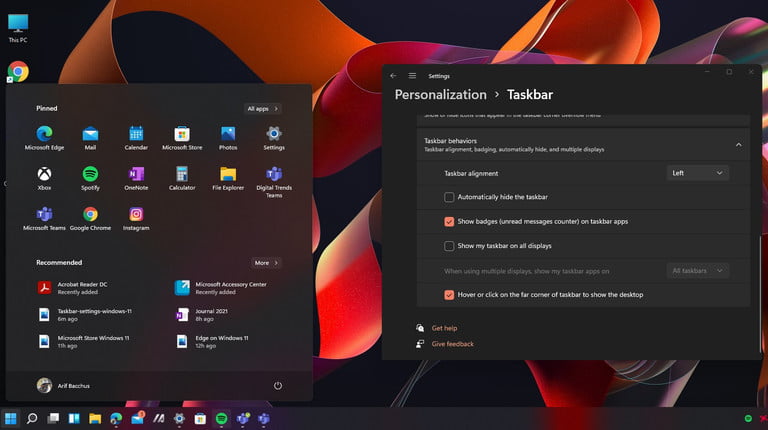This screenshot has height=430, width=768.
Task: Launch Google Chrome from pinned apps
Action: 90,218
